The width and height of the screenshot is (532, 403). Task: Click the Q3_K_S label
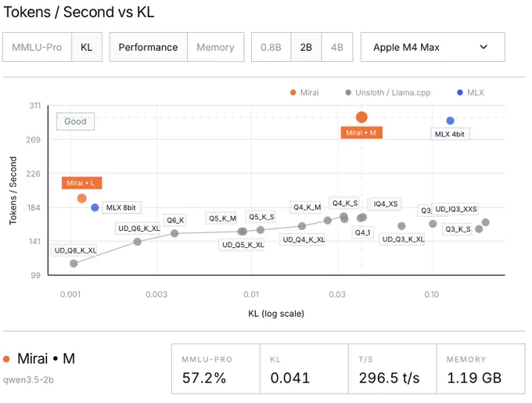point(458,229)
